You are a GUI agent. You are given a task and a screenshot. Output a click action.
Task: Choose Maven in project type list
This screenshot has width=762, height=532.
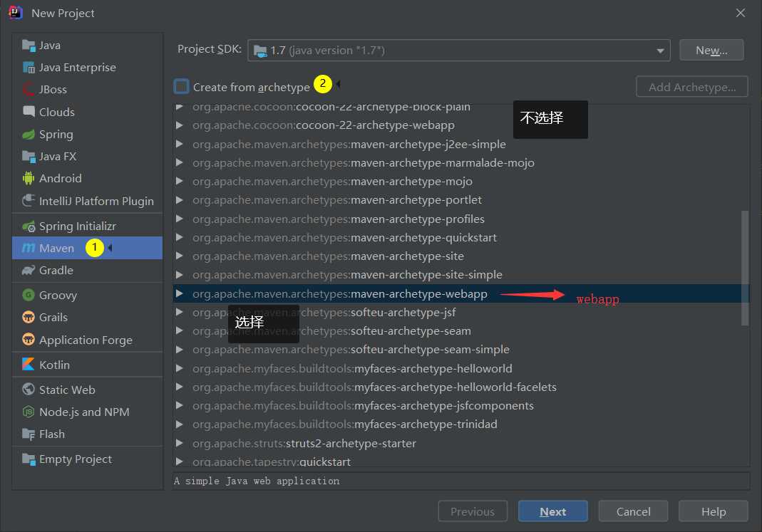(88, 248)
